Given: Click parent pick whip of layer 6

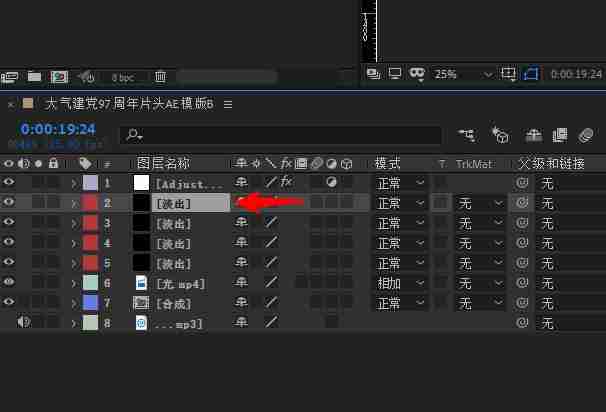Looking at the screenshot, I should (x=522, y=283).
